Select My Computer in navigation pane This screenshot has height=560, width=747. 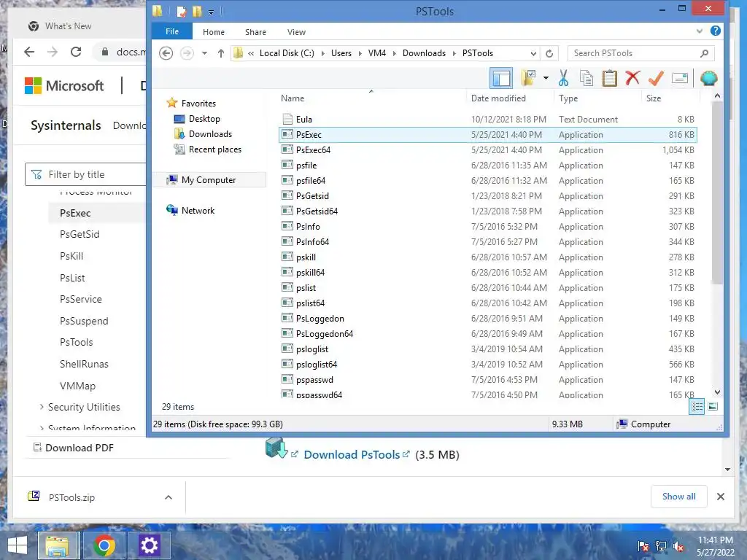208,180
